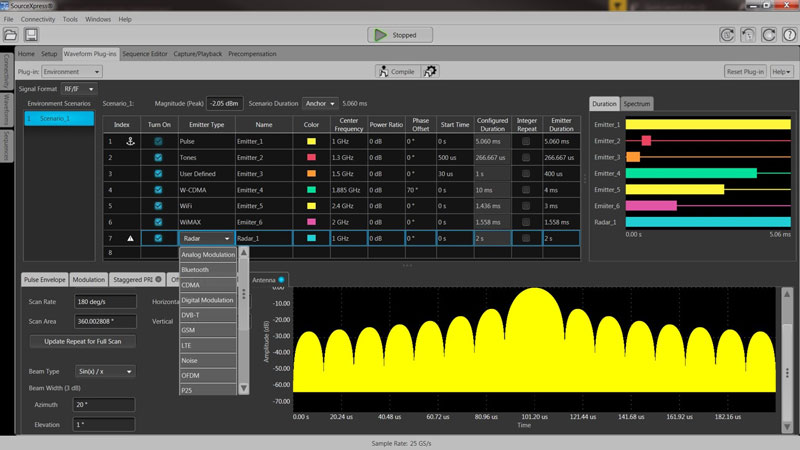Switch to the Sequence Editor tab
The height and width of the screenshot is (450, 800).
click(x=145, y=53)
